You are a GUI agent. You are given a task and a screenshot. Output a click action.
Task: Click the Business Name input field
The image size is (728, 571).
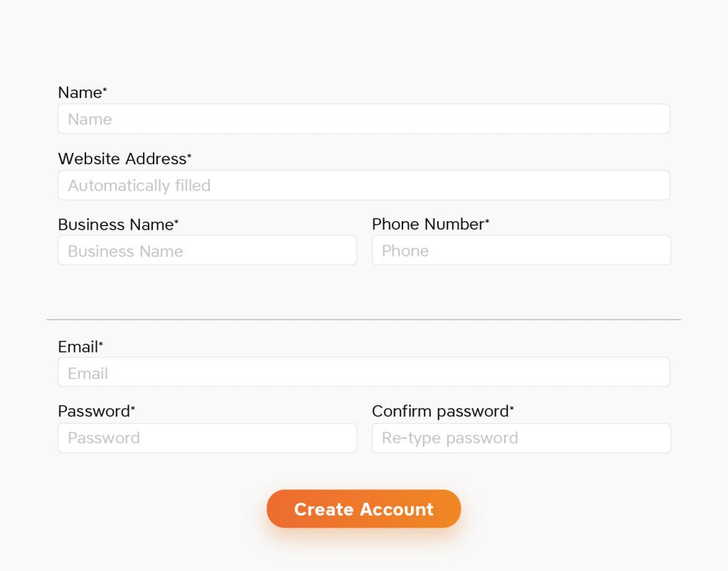pyautogui.click(x=207, y=250)
